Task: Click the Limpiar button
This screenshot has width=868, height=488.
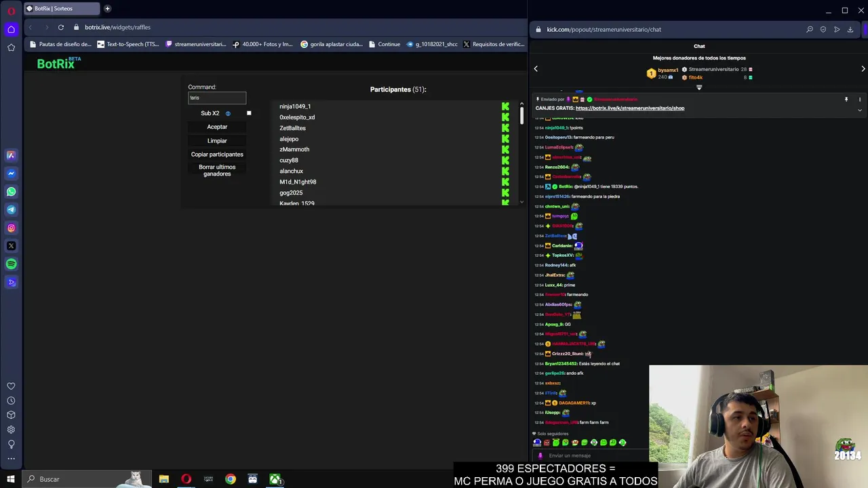Action: (217, 140)
